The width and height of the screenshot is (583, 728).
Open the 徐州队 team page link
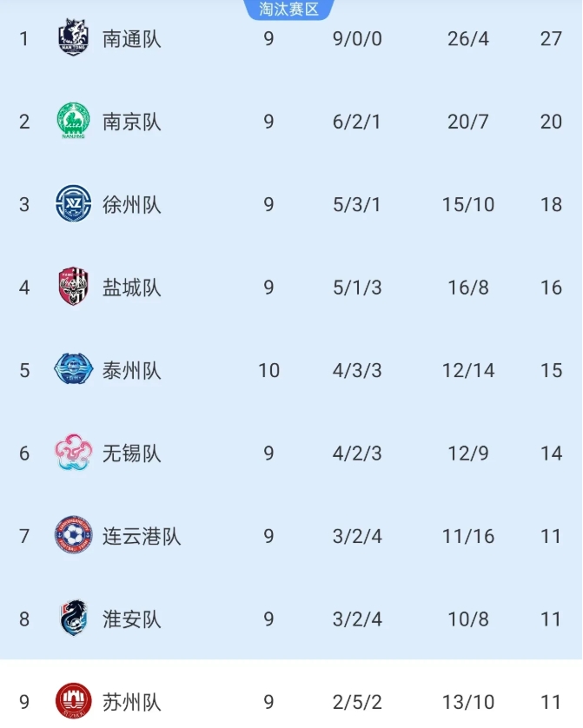click(132, 205)
